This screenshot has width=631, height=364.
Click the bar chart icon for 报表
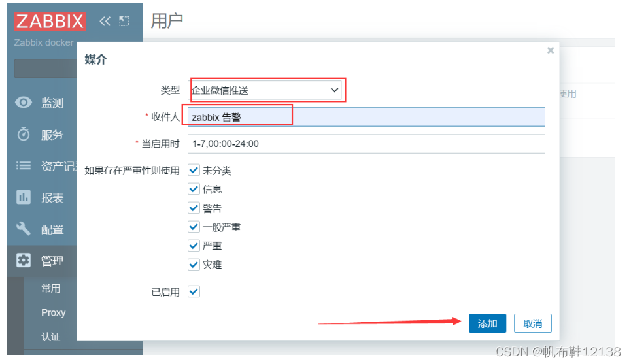pyautogui.click(x=24, y=197)
